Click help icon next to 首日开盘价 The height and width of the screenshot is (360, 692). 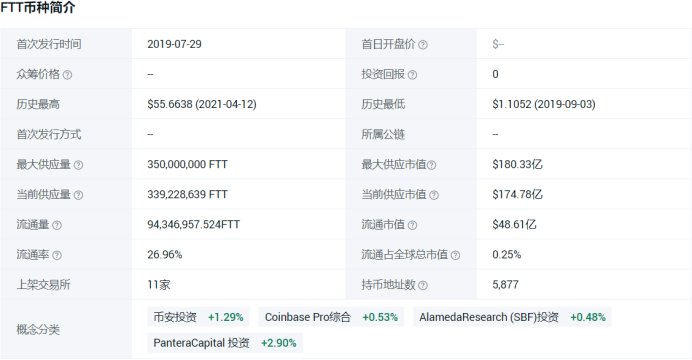coord(423,45)
